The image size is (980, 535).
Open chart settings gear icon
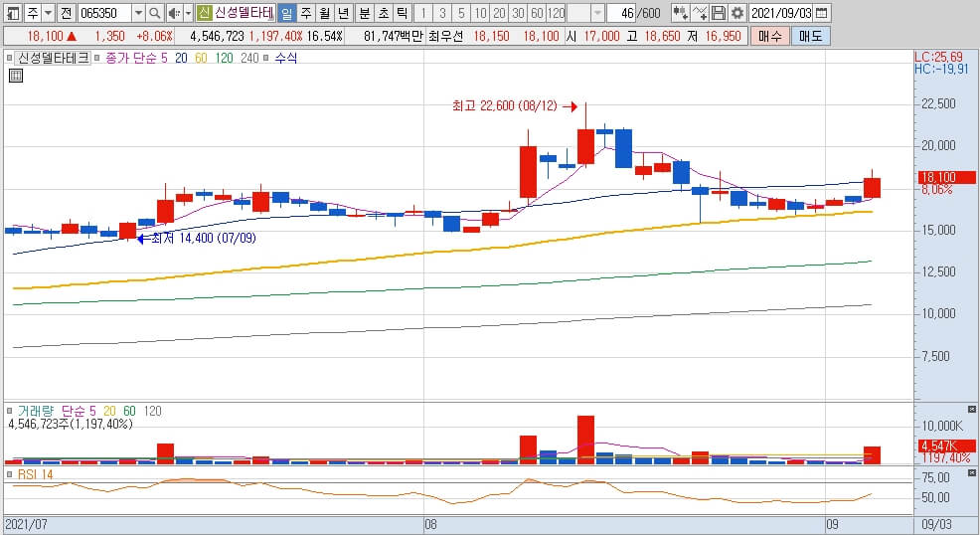coord(737,13)
